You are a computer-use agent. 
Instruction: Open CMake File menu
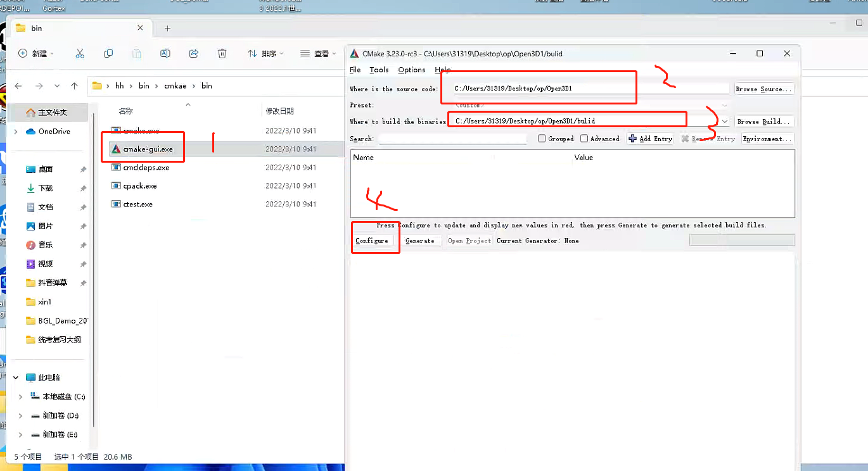tap(355, 70)
